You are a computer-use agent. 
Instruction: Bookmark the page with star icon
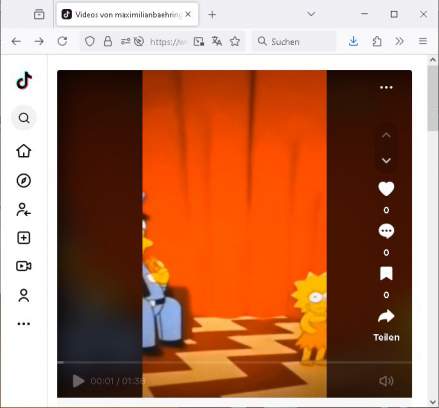[x=235, y=41]
